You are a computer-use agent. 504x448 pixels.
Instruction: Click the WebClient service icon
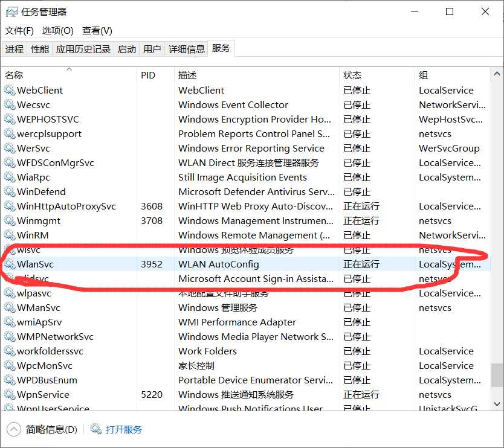(x=10, y=90)
